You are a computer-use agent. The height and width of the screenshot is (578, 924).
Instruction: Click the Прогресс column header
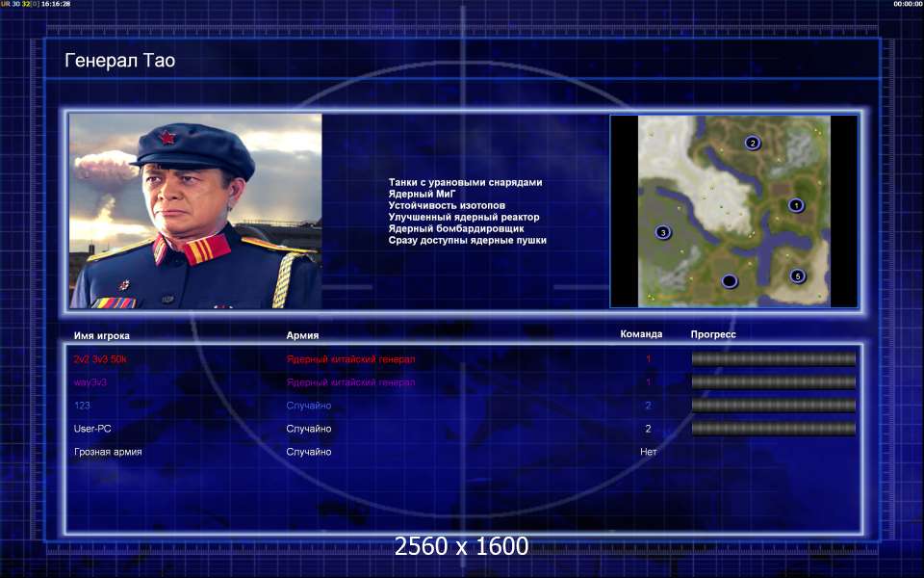coord(713,334)
